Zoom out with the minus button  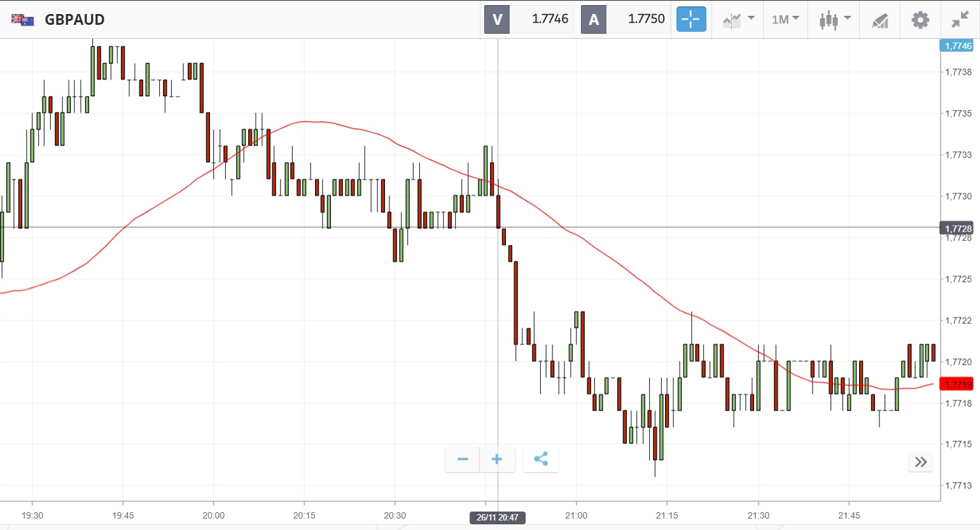463,459
